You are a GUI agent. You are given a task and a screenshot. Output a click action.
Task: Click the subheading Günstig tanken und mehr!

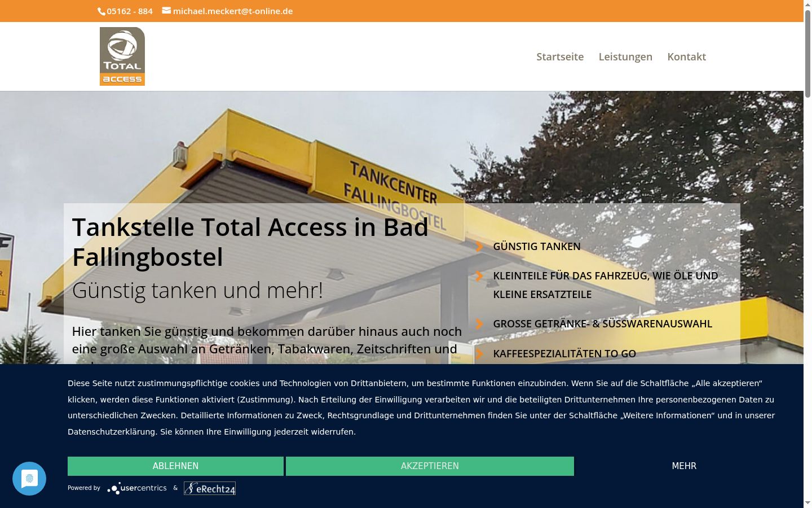197,290
